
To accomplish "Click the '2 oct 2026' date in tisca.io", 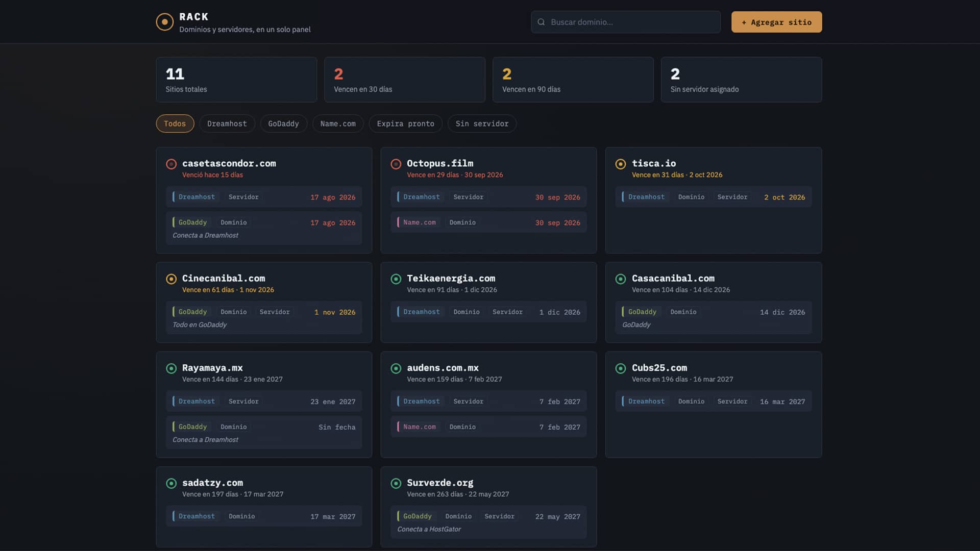I will pyautogui.click(x=785, y=197).
